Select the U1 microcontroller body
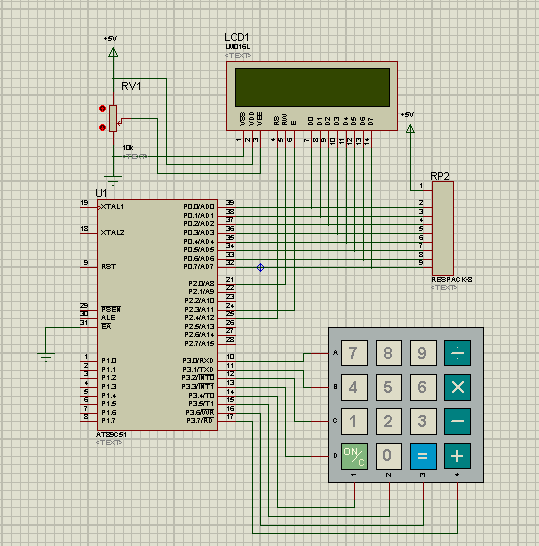 click(157, 315)
